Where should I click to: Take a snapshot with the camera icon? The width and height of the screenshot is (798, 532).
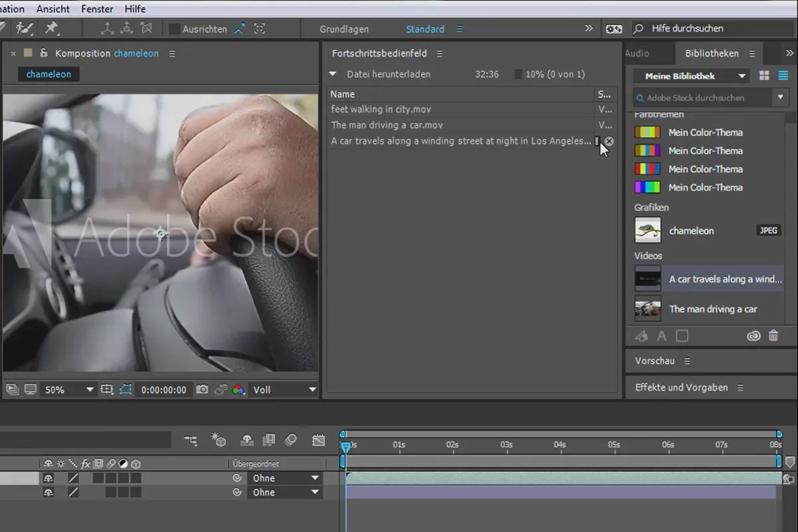[203, 390]
